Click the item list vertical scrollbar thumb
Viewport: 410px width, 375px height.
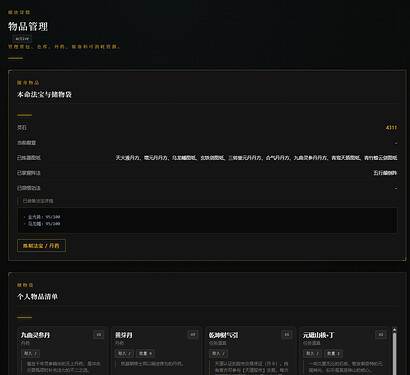tap(394, 353)
